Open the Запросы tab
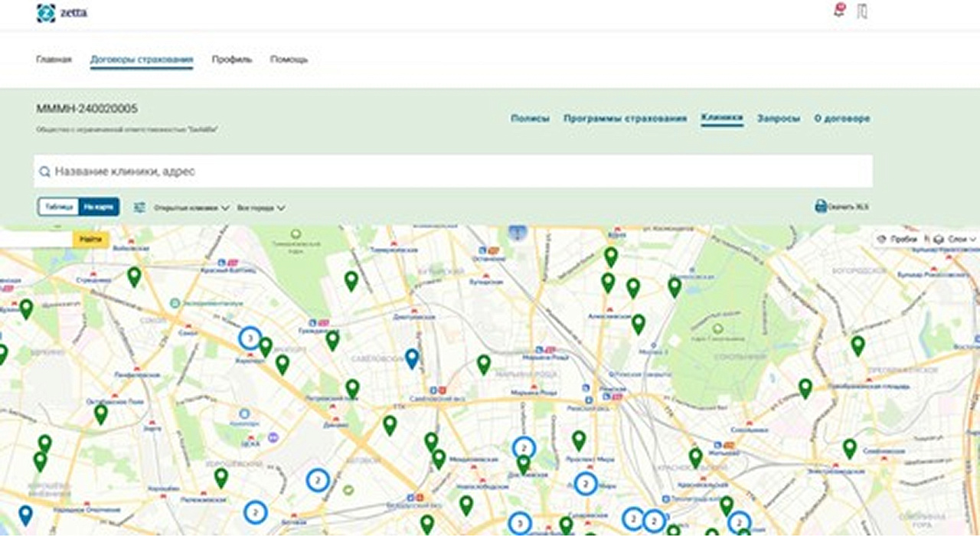Viewport: 980px width, 536px height. tap(779, 119)
